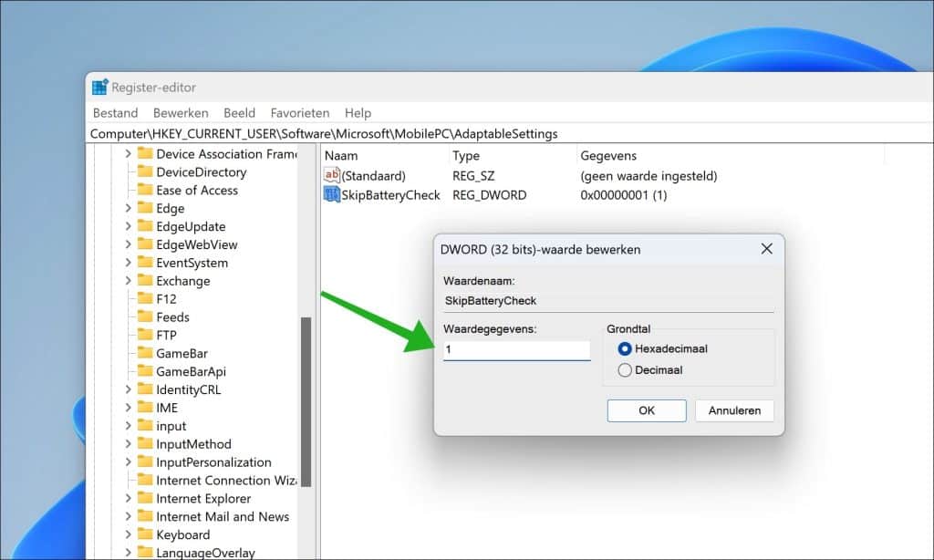
Task: Select the GameBar folder icon
Action: [145, 353]
